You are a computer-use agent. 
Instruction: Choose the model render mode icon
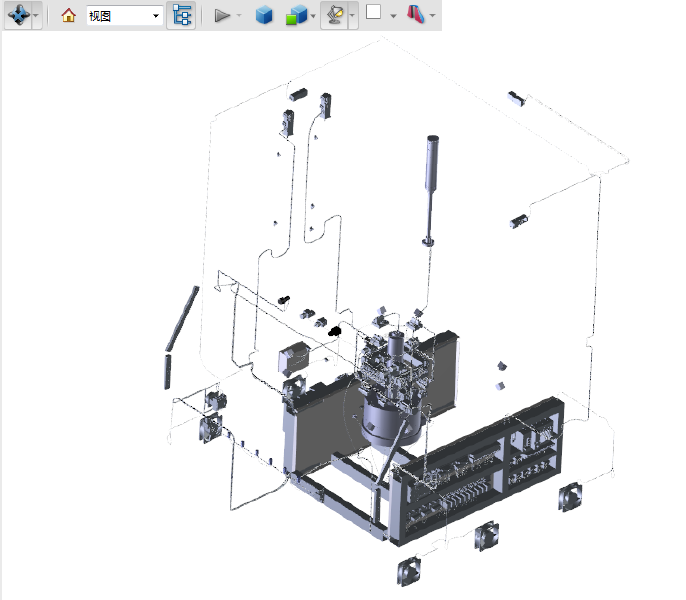pos(296,16)
